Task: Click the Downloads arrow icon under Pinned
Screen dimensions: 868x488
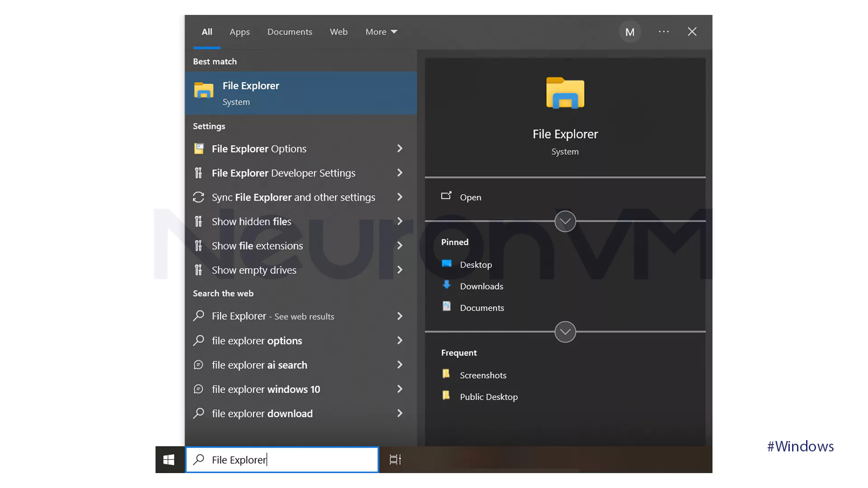Action: (x=447, y=285)
